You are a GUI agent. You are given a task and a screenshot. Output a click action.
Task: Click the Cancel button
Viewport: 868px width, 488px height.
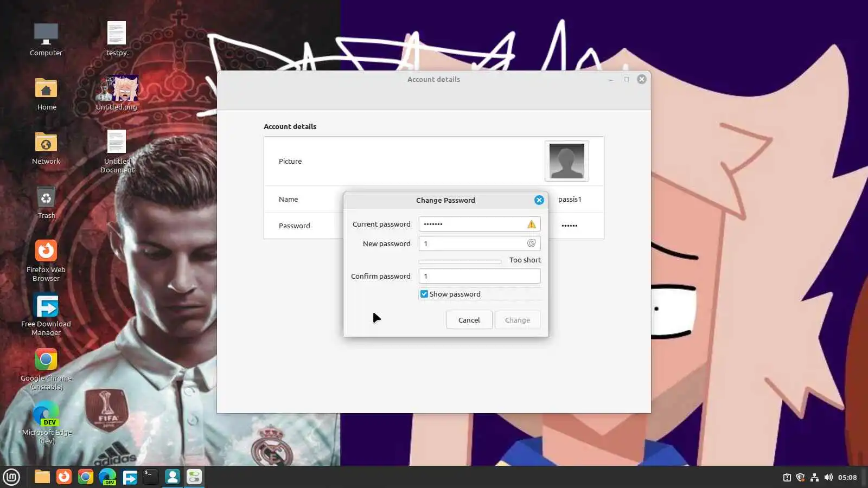point(469,320)
